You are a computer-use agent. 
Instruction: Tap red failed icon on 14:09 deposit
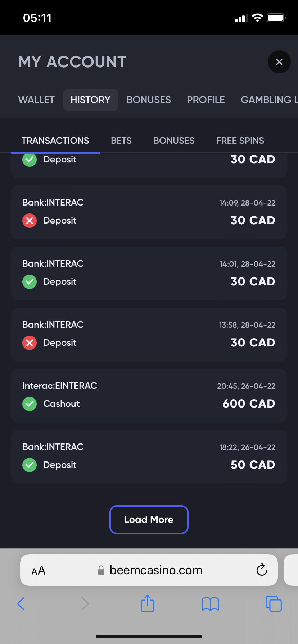[30, 221]
